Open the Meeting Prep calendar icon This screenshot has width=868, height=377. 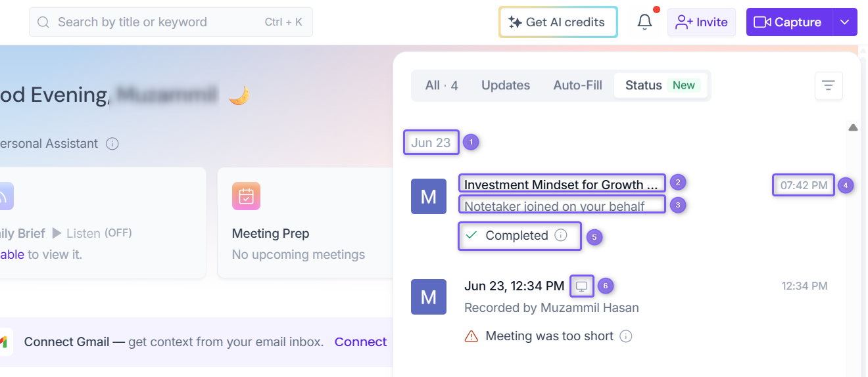coord(246,196)
